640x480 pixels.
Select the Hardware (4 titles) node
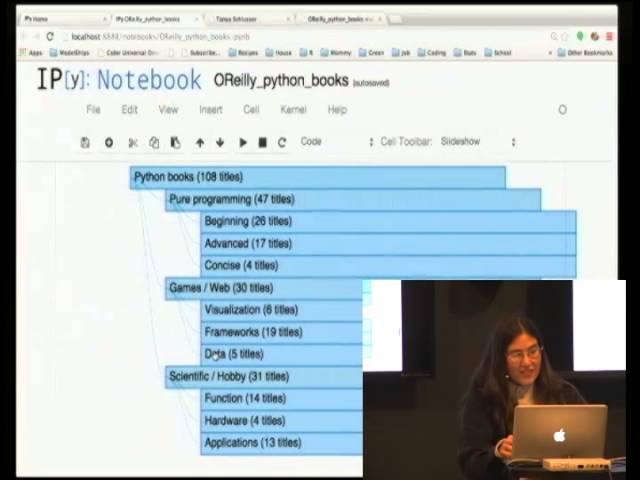point(282,421)
